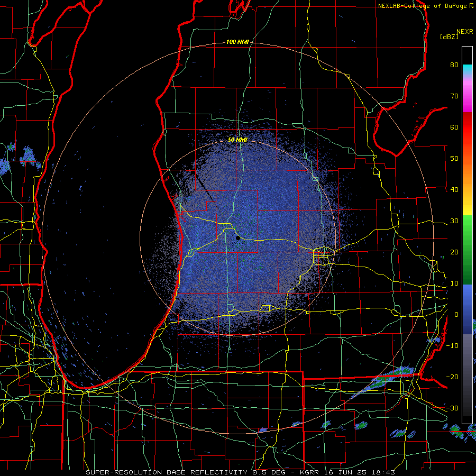Click the NEXR label in top right
The width and height of the screenshot is (476, 476).
click(464, 32)
